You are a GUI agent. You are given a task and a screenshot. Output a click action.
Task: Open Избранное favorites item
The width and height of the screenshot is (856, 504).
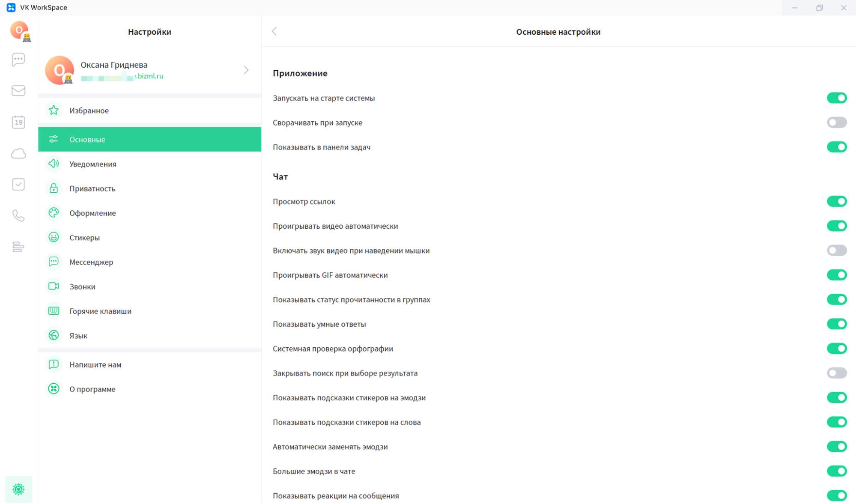click(x=89, y=110)
